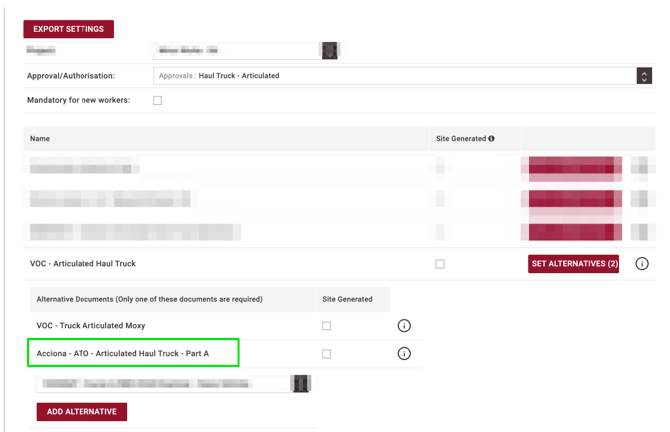
Task: Click inside the Approvals Haul Truck - Articulated field
Action: 390,75
